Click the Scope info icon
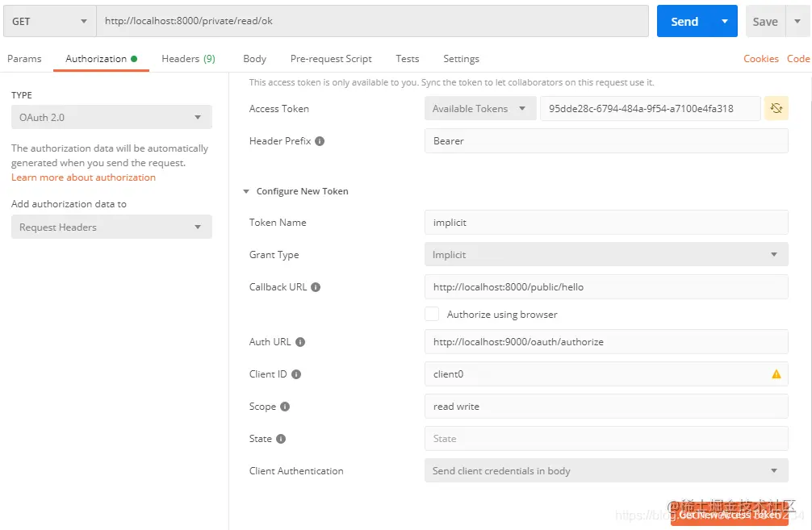Image resolution: width=812 pixels, height=530 pixels. [285, 407]
